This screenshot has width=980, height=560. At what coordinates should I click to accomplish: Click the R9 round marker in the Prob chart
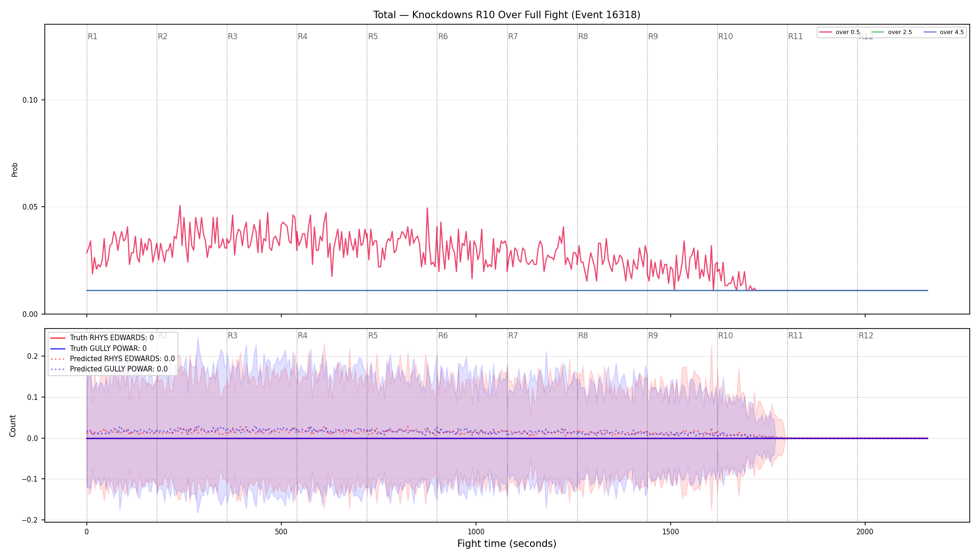pyautogui.click(x=653, y=36)
